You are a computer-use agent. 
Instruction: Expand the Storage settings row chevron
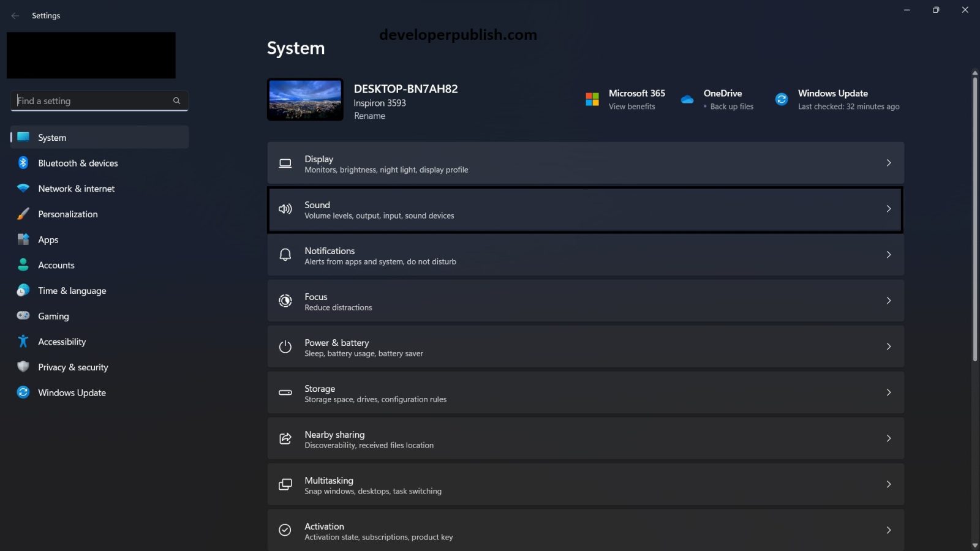(889, 392)
